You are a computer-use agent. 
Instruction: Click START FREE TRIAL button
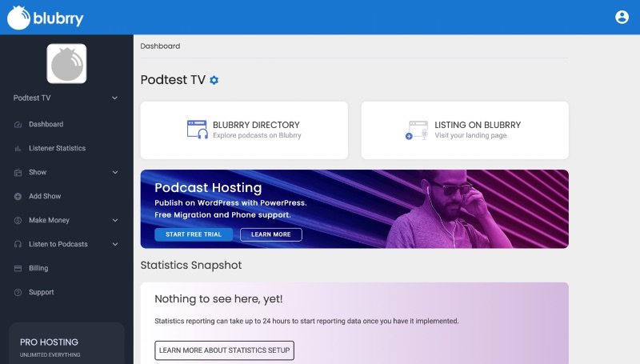pos(194,234)
